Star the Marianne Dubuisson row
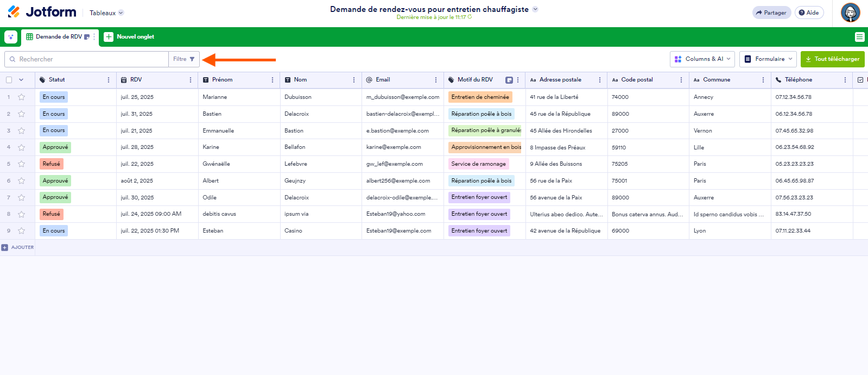868x375 pixels. click(22, 97)
